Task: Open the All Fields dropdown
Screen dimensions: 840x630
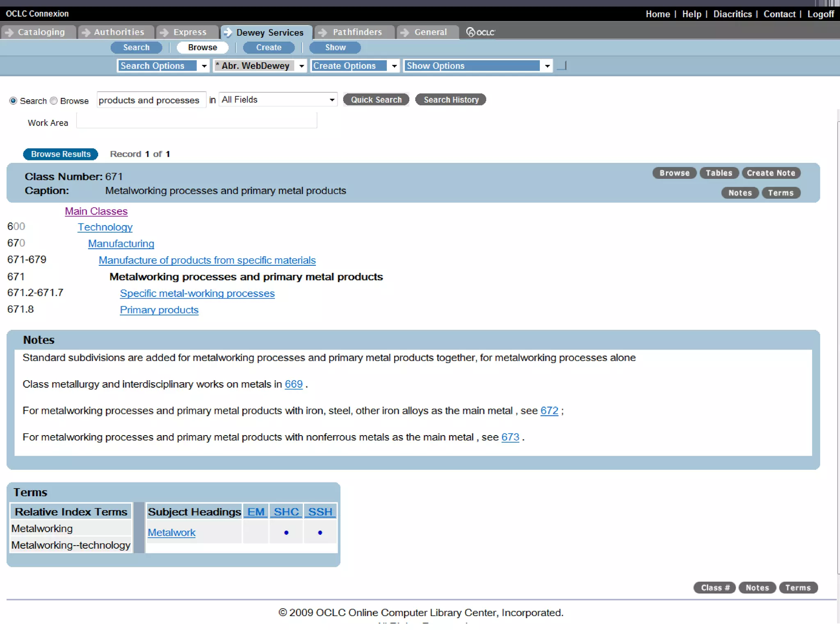Action: [331, 100]
